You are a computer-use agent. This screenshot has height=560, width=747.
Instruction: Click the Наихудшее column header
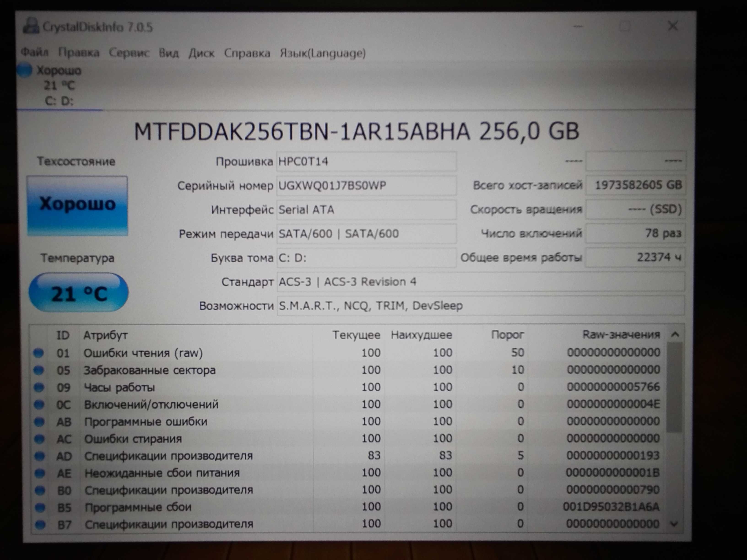(421, 335)
